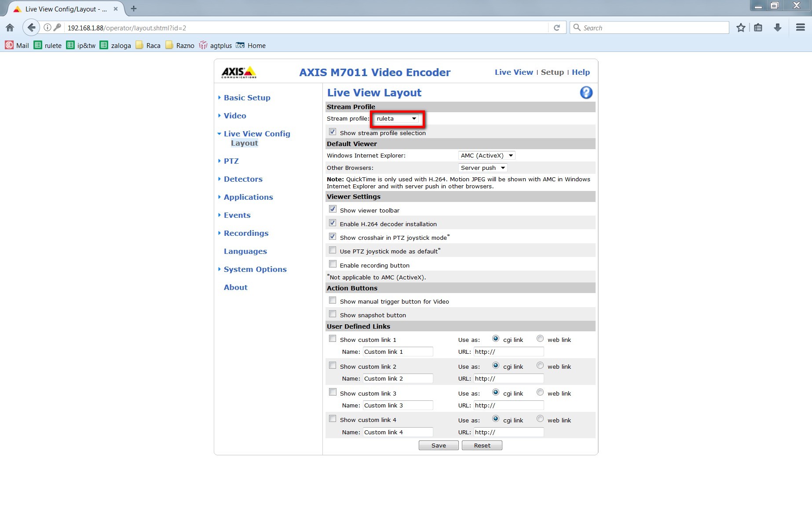This screenshot has height=528, width=812.
Task: Enable the recording button checkbox
Action: [x=333, y=264]
